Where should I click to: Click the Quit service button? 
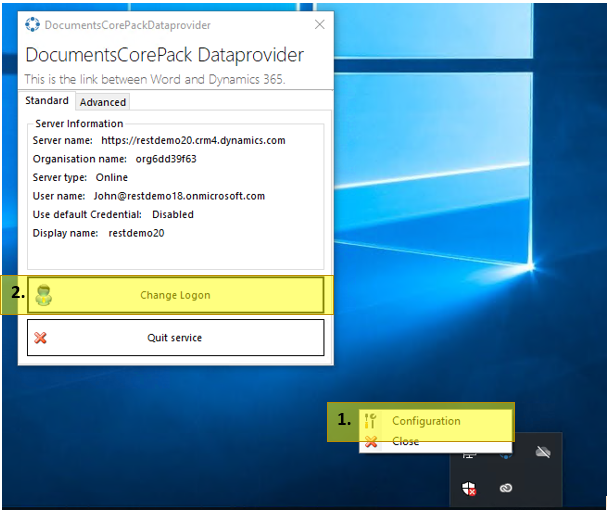175,337
